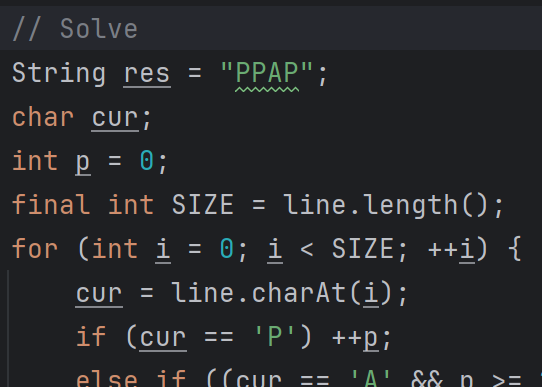The height and width of the screenshot is (387, 542).
Task: Click the 'P' char literal
Action: tap(274, 336)
